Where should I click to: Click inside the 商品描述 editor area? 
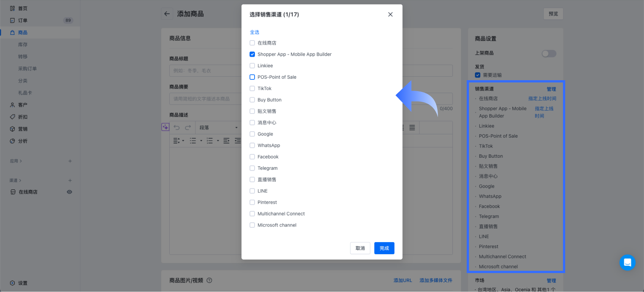[311, 200]
